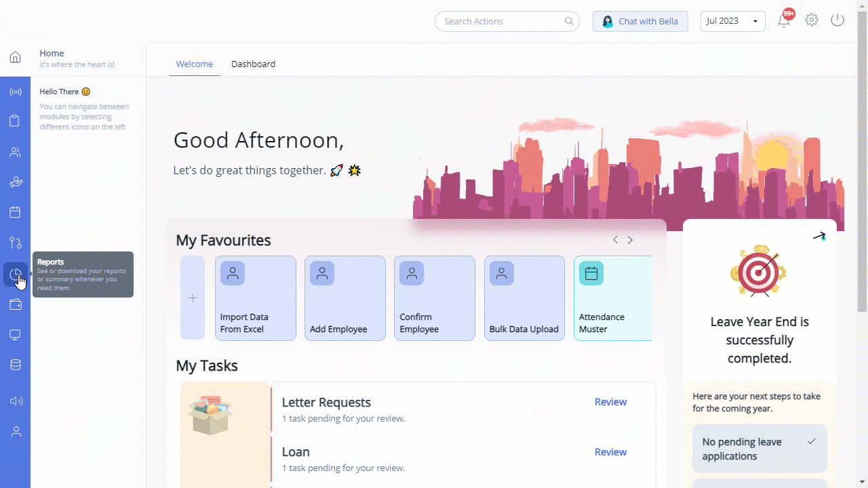Open the Reports pie-chart icon in sidebar
868x488 pixels.
pyautogui.click(x=15, y=274)
